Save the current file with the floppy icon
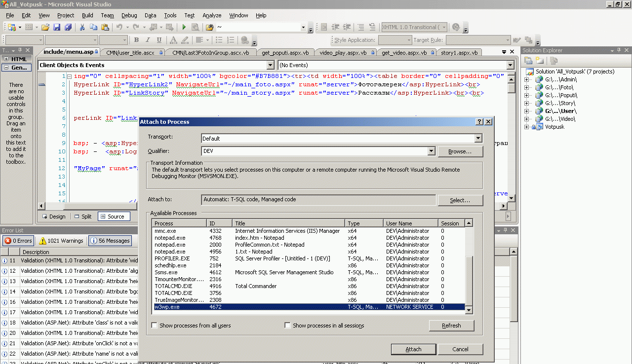 (56, 28)
